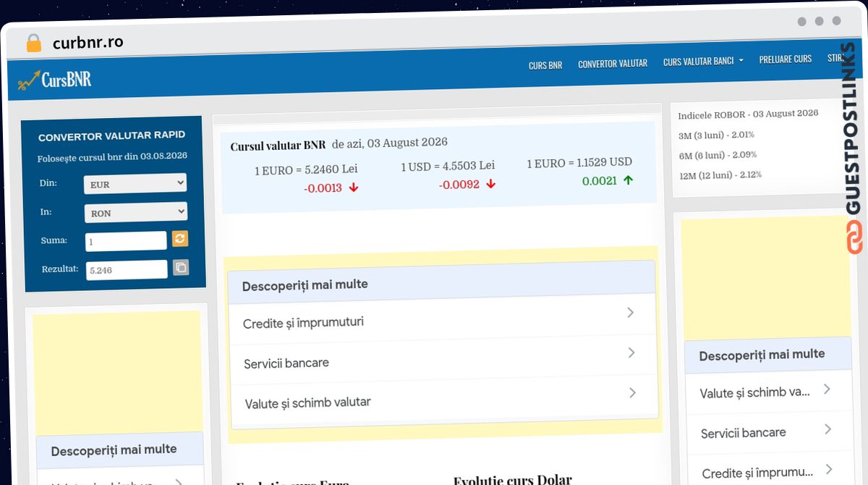The width and height of the screenshot is (868, 485).
Task: Copy the result with the Rezultat copy icon
Action: pos(181,268)
